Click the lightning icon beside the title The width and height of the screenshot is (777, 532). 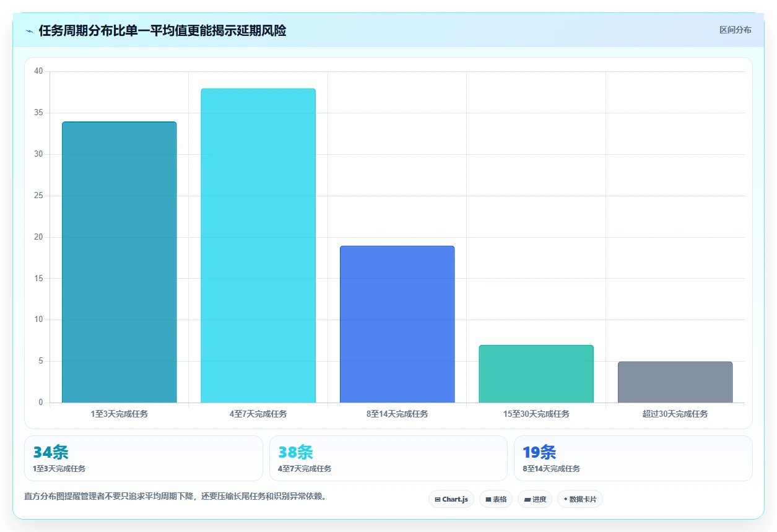[x=30, y=30]
